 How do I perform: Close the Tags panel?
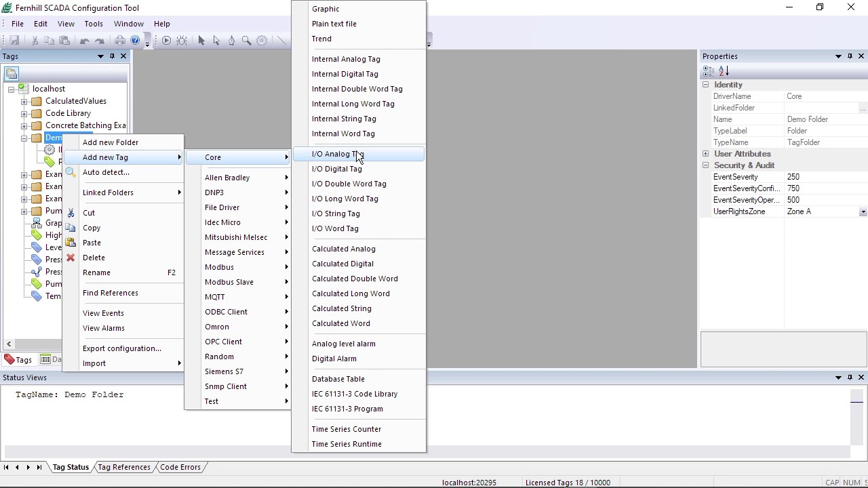[123, 56]
